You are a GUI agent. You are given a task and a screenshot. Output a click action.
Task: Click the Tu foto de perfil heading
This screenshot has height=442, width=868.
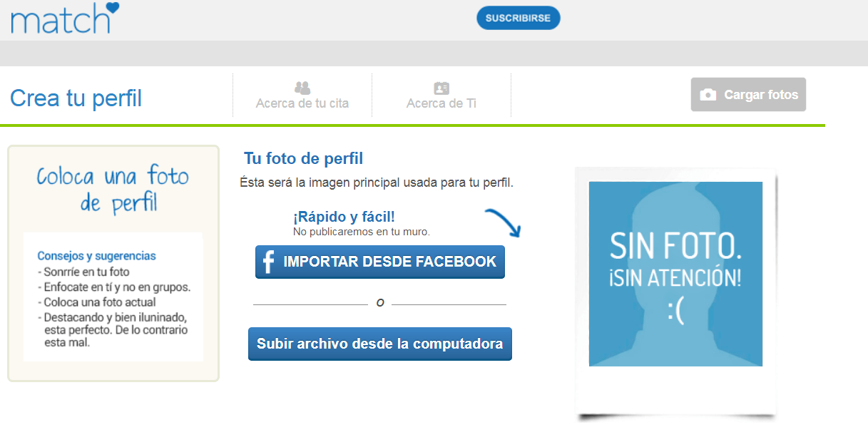point(304,158)
